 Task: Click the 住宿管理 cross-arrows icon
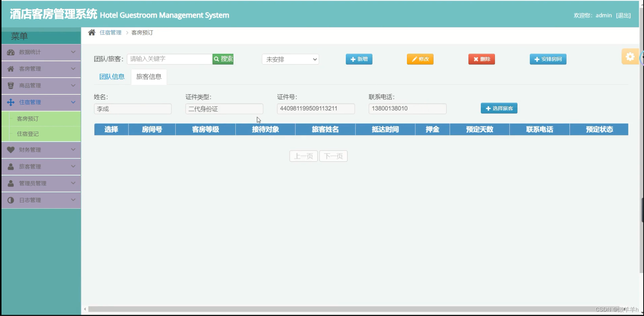coord(11,102)
